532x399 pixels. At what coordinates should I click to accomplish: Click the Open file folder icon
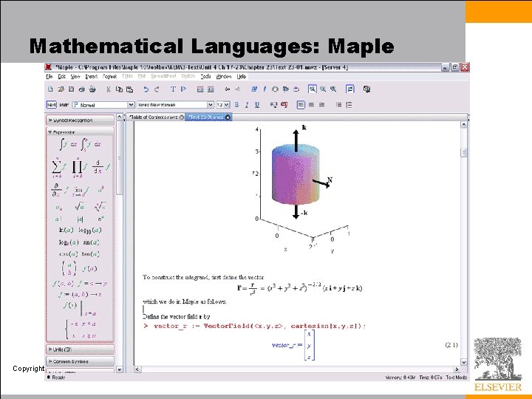pyautogui.click(x=61, y=89)
